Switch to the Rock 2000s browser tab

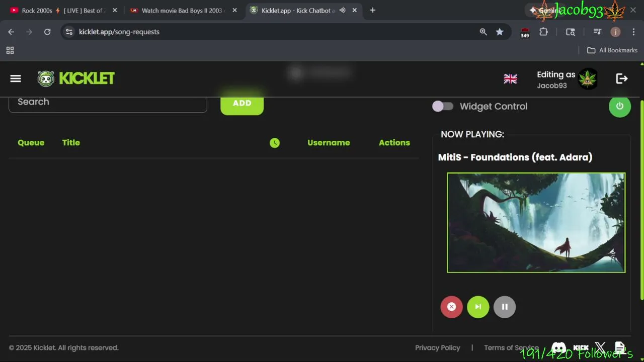pos(63,10)
